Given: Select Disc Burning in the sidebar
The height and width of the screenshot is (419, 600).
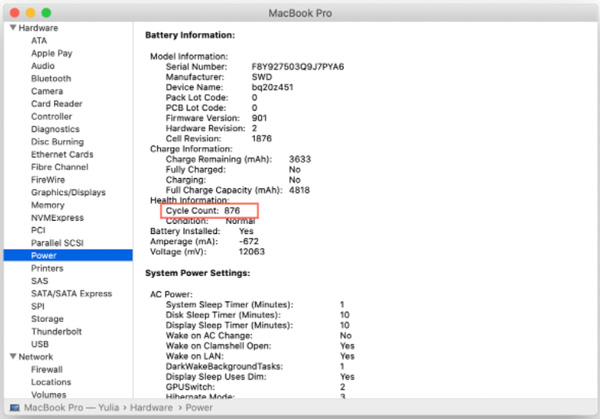Looking at the screenshot, I should click(57, 142).
